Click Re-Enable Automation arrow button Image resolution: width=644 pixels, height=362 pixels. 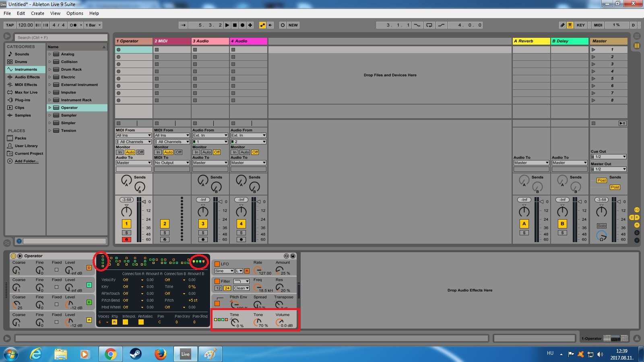tap(270, 25)
